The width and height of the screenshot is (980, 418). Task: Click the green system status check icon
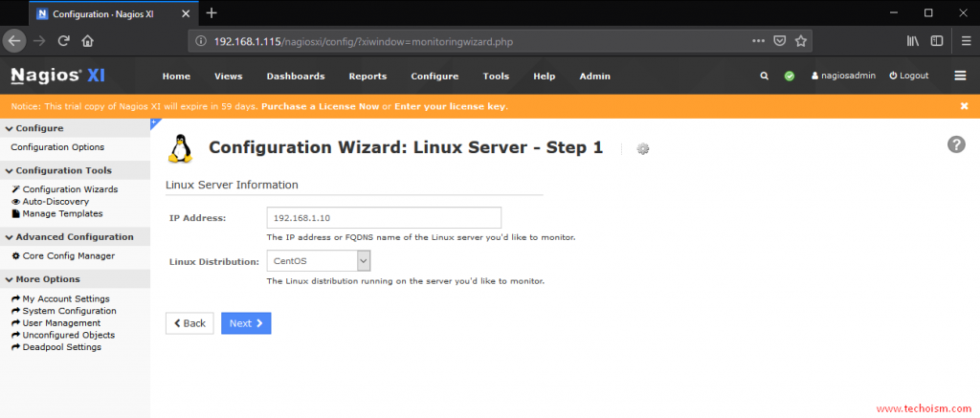click(790, 76)
